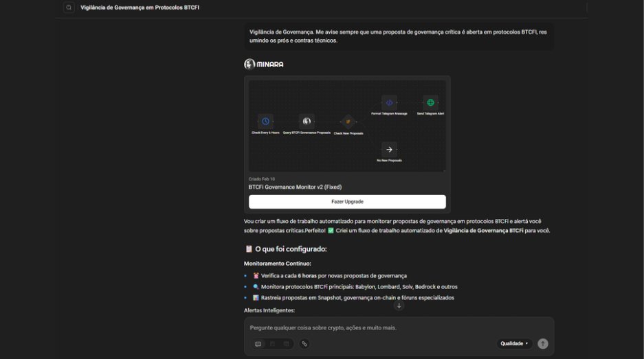Click the send arrow button
This screenshot has width=644, height=359.
[543, 344]
